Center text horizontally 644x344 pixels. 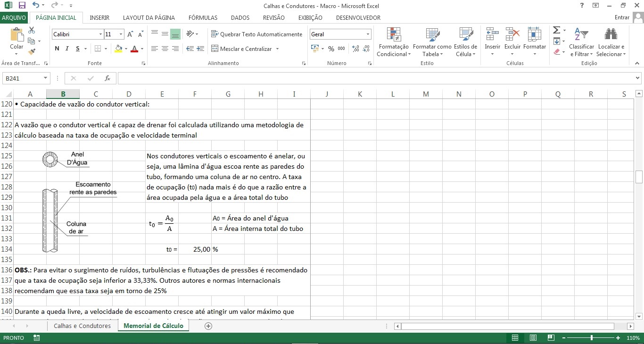coord(165,49)
